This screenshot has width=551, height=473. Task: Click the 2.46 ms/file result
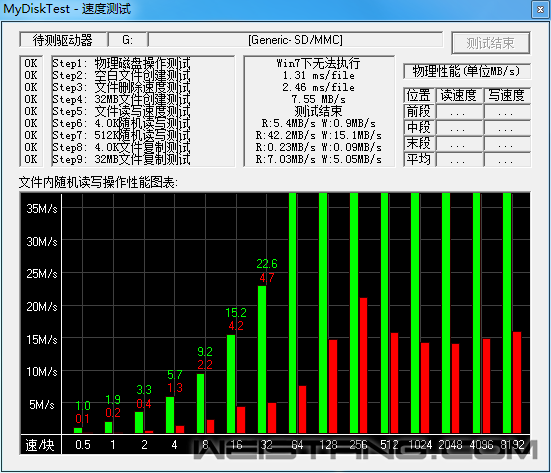point(318,87)
